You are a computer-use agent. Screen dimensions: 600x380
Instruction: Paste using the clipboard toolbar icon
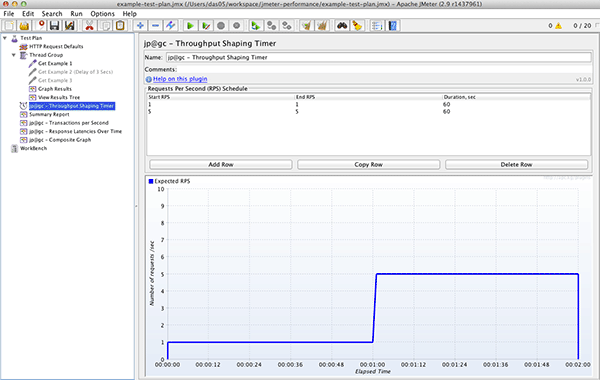(120, 26)
